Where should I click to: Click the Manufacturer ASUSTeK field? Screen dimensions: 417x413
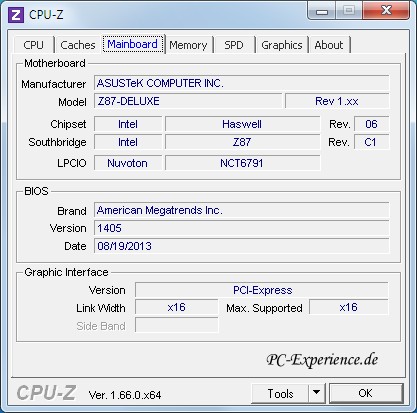241,83
